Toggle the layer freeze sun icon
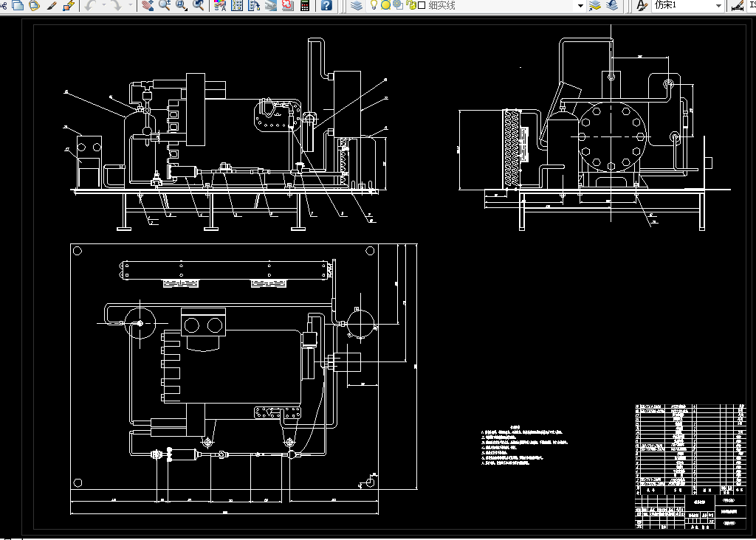The image size is (756, 540). point(385,5)
